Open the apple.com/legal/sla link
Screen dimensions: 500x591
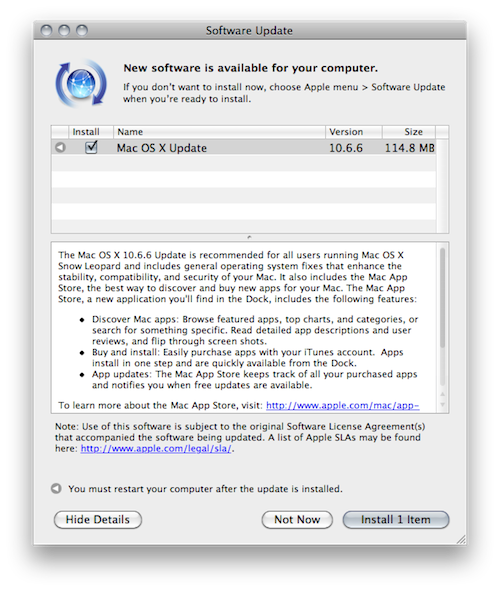(x=156, y=449)
